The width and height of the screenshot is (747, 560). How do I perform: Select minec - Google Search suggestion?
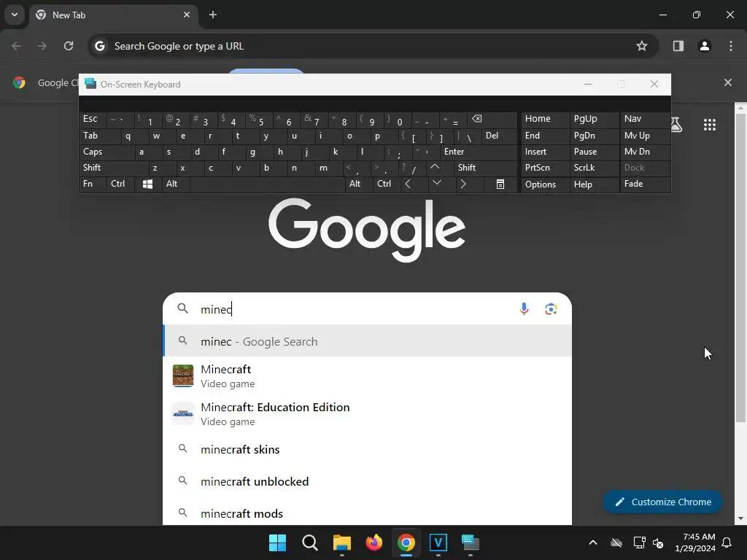click(x=367, y=341)
